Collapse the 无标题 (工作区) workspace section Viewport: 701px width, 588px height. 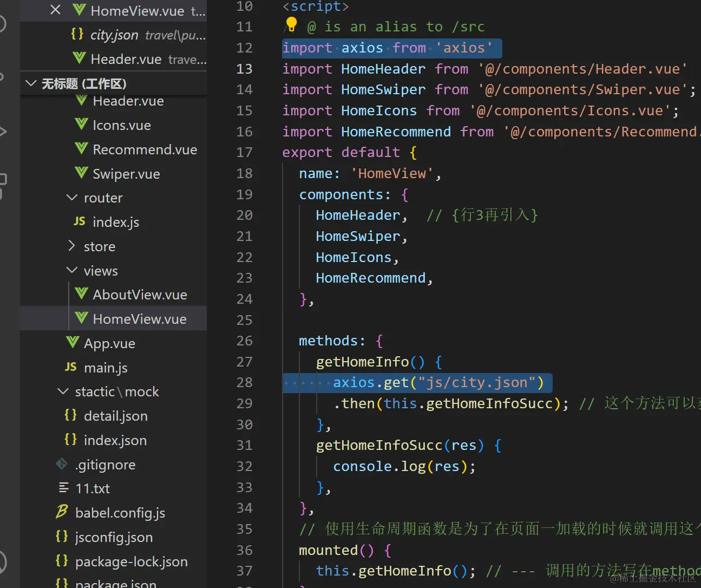(31, 83)
